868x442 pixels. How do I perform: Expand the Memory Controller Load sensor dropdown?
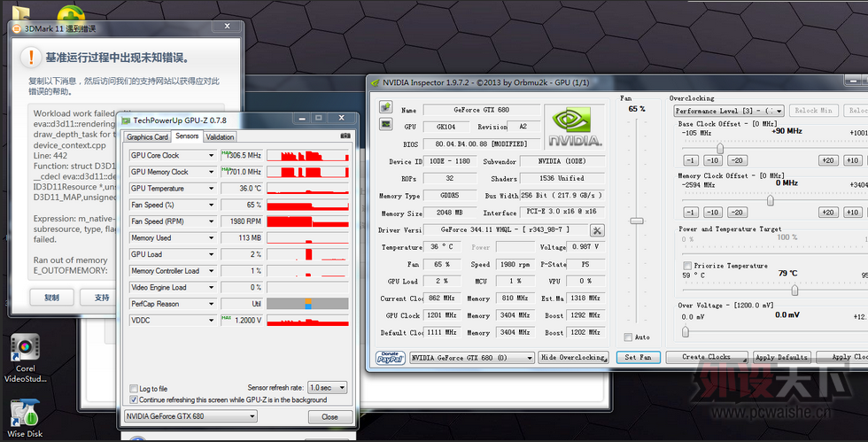click(x=211, y=271)
